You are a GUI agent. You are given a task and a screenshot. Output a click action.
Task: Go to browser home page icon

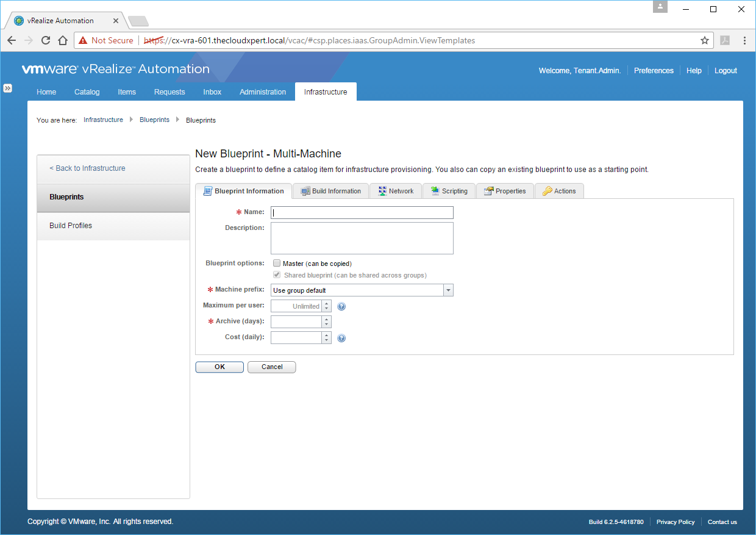[63, 40]
